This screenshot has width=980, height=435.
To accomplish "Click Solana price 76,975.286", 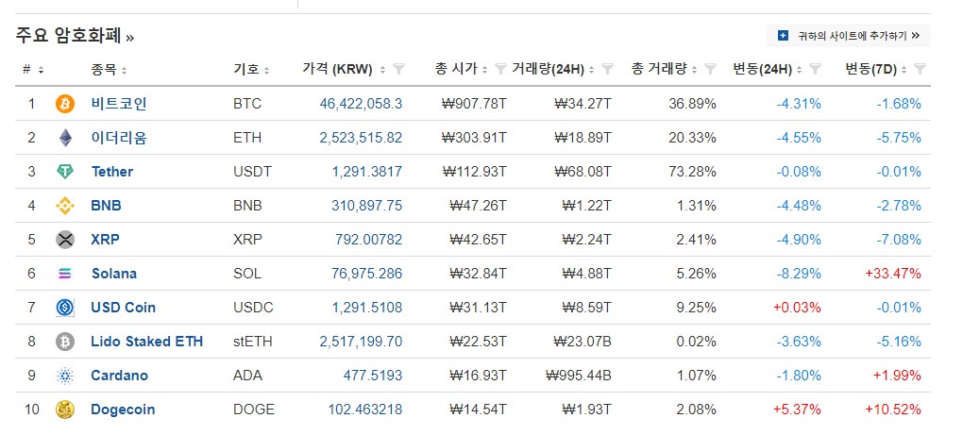I will [x=367, y=273].
